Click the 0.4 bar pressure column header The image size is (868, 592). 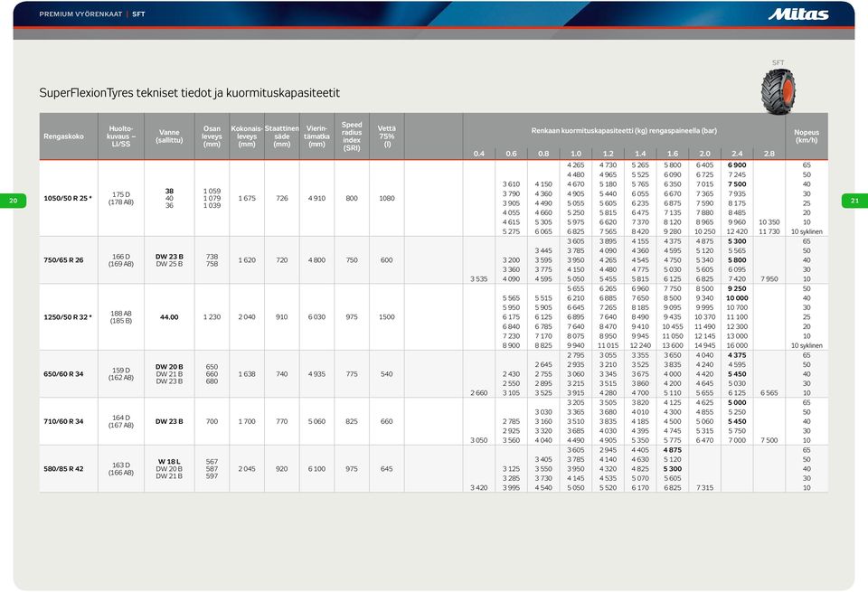[479, 154]
